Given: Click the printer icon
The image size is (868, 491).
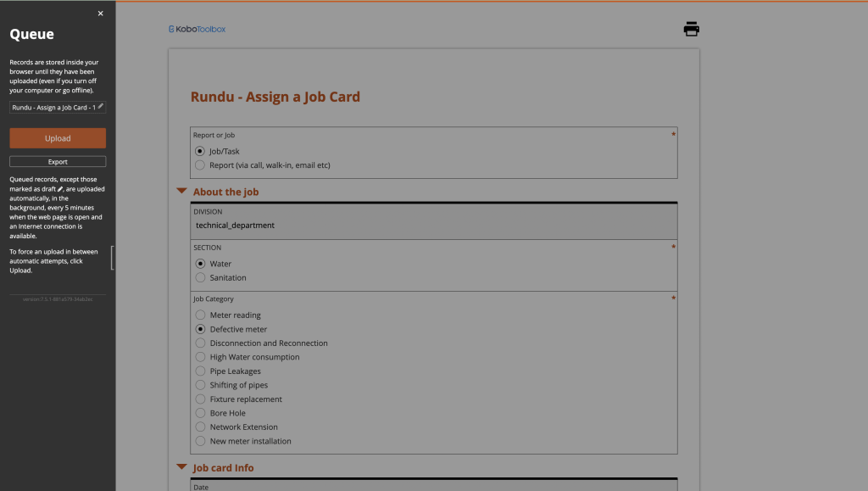Looking at the screenshot, I should pos(692,29).
